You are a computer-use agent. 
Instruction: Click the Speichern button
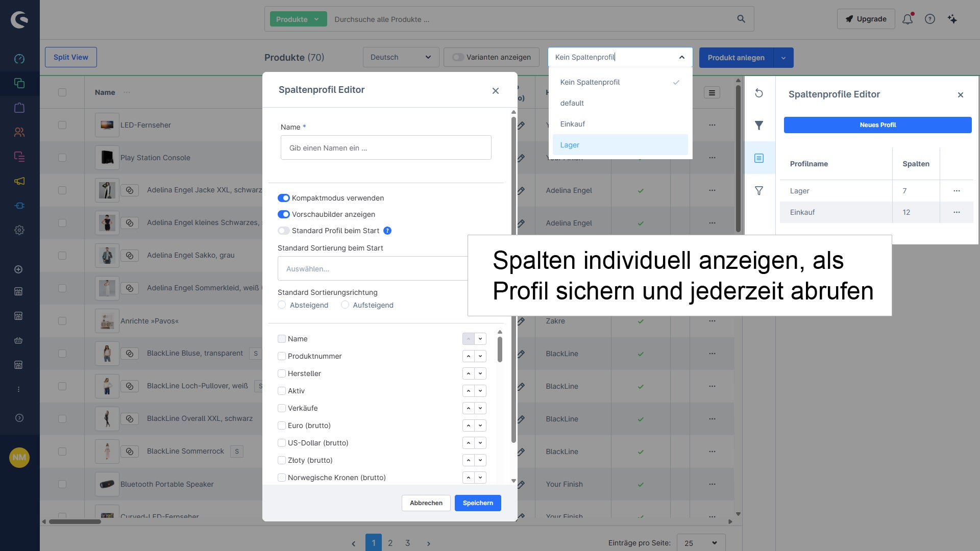[x=478, y=503]
